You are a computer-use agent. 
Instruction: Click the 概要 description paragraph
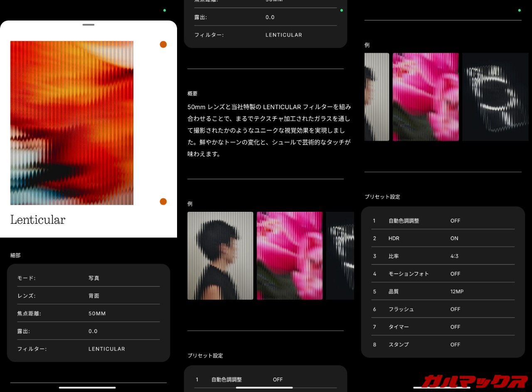[269, 130]
